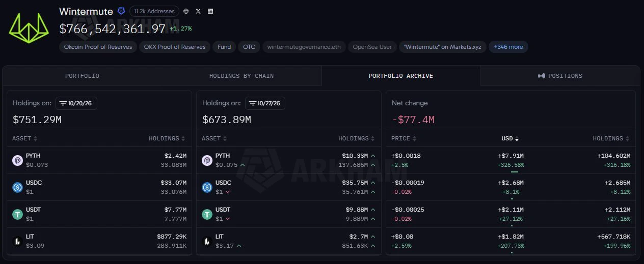Sort net change by PRICE column
This screenshot has width=644, height=264.
(404, 138)
